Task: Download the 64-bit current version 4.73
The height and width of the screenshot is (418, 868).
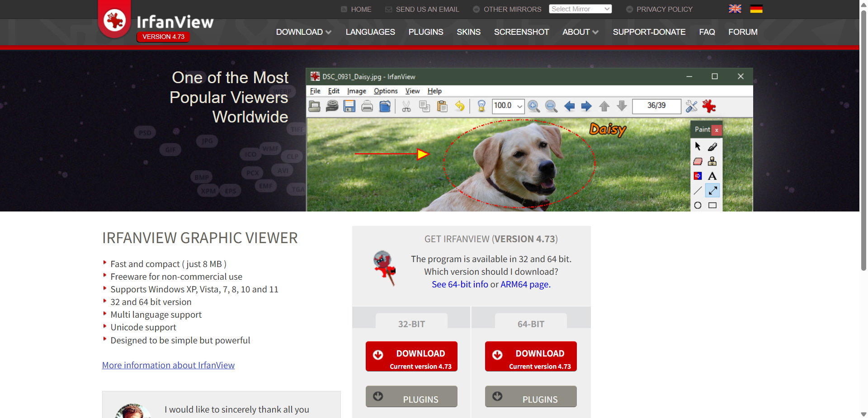Action: [x=531, y=357]
